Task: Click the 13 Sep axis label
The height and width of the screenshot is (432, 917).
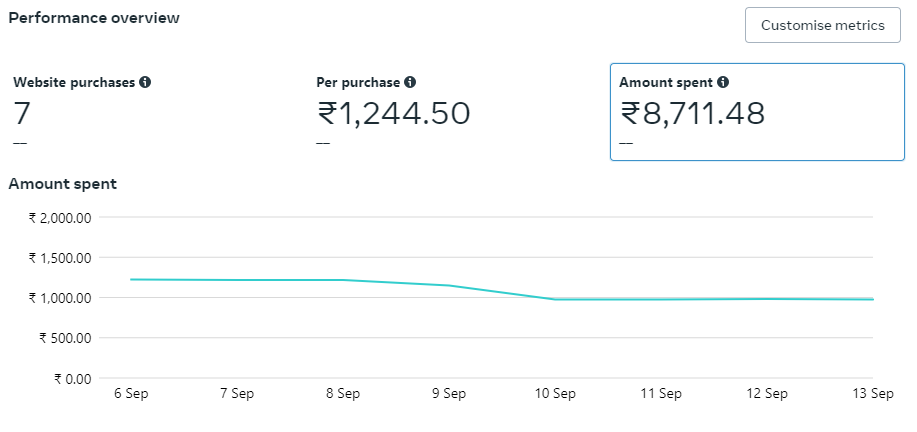Action: coord(871,394)
